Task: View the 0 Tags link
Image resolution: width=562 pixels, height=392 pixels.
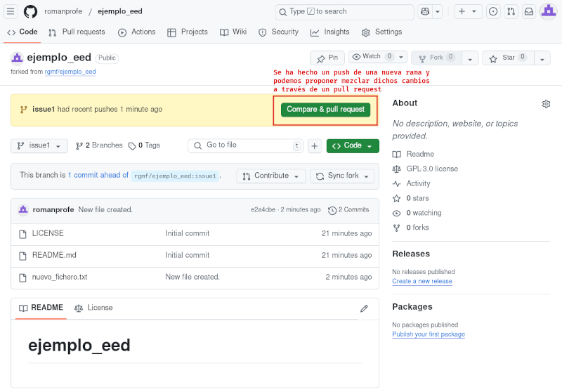Action: pos(144,145)
